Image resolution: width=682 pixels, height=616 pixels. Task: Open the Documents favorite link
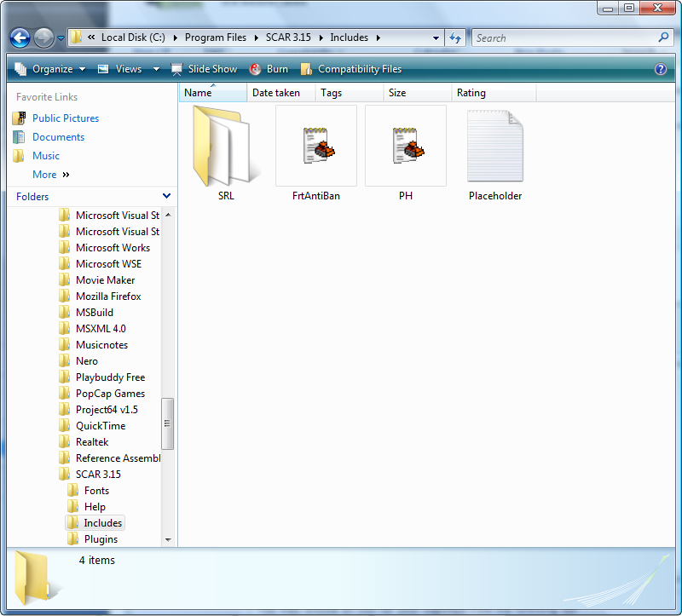[58, 137]
